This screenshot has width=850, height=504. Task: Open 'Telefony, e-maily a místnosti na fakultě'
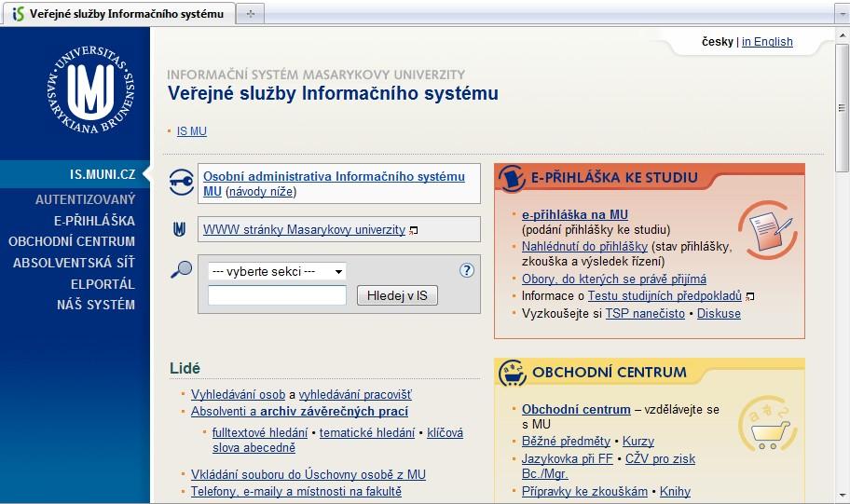(296, 491)
